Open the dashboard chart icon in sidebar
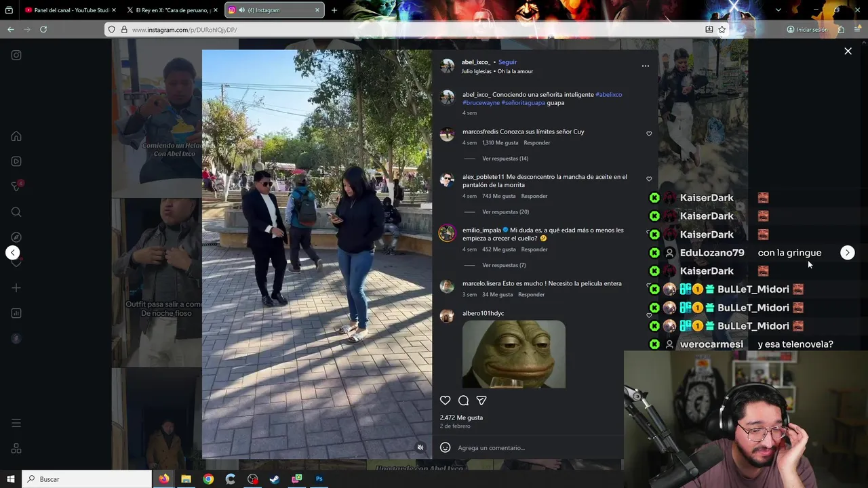Screen dimensions: 868x488 point(16,313)
